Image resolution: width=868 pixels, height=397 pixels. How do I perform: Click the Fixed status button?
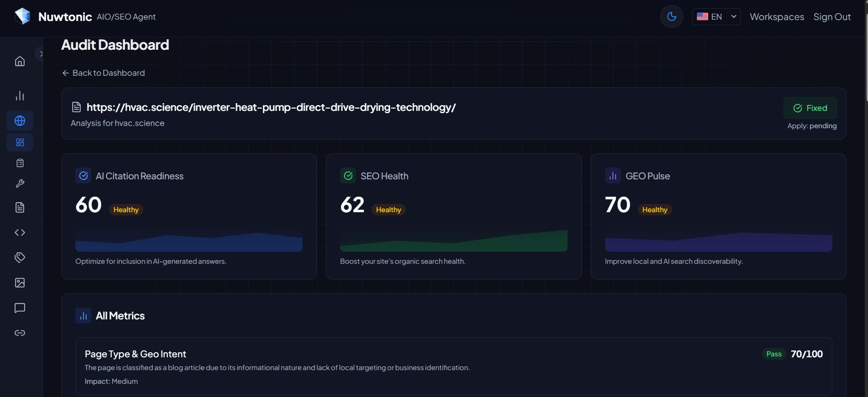(810, 108)
